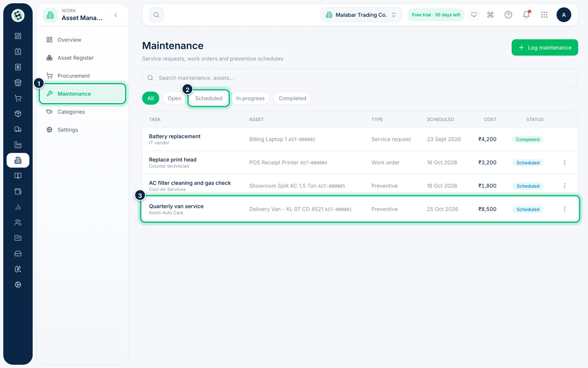This screenshot has height=368, width=588.
Task: Open the open-book icon in the rail
Action: (x=18, y=176)
